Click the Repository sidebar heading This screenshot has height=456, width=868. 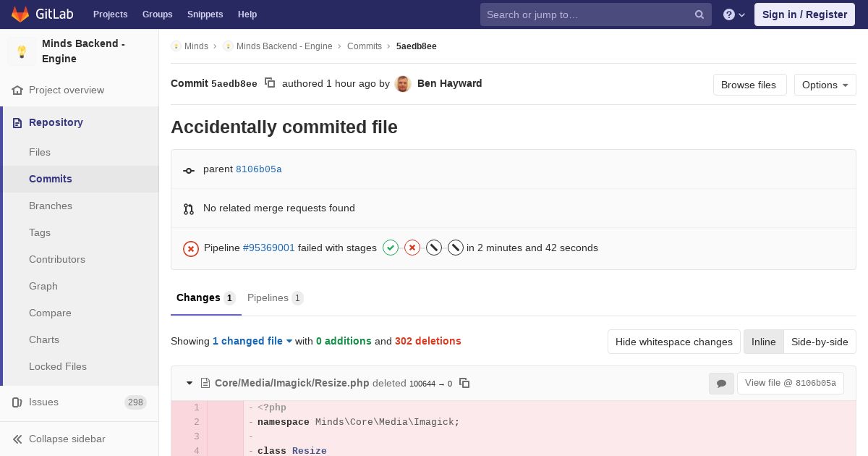tap(56, 123)
